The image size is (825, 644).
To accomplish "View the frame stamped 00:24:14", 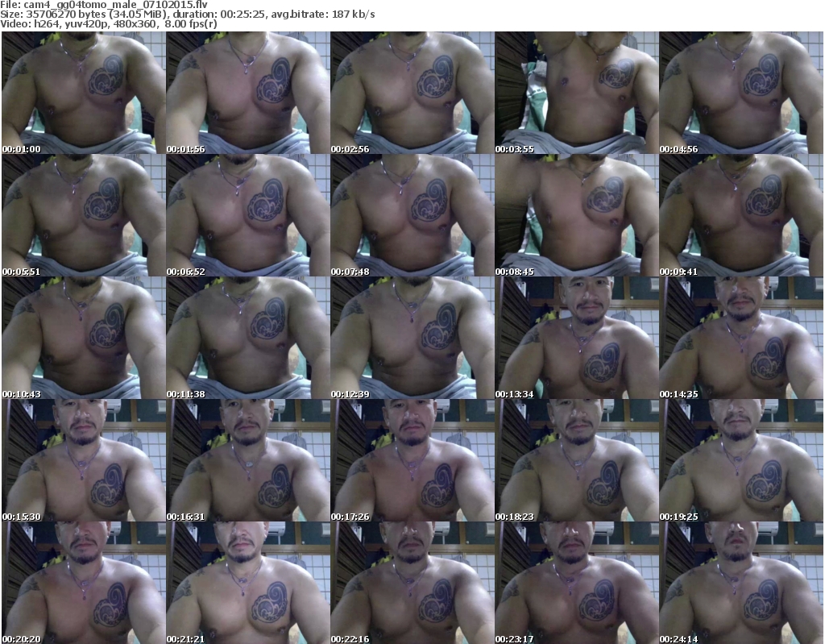I will (741, 583).
